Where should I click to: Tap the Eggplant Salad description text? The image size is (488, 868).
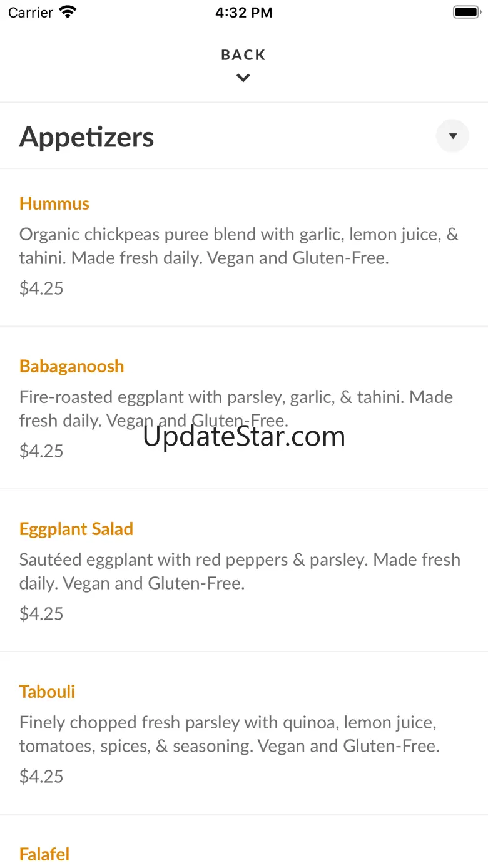[240, 571]
